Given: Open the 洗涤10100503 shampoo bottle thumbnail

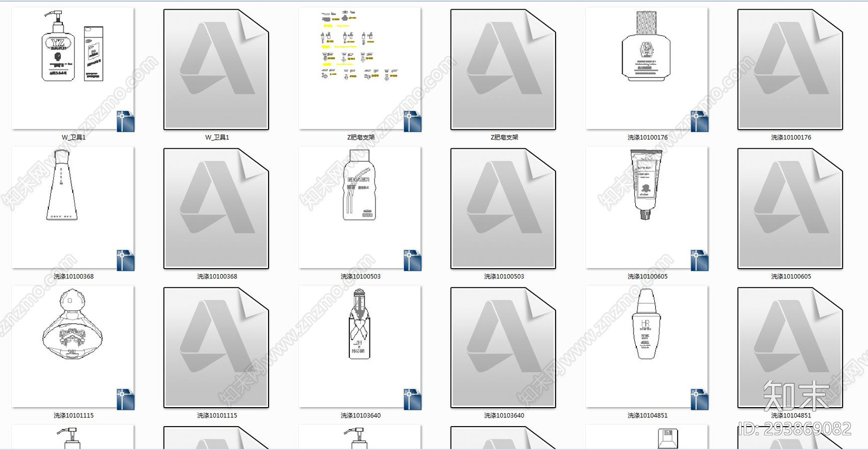Looking at the screenshot, I should tap(360, 208).
